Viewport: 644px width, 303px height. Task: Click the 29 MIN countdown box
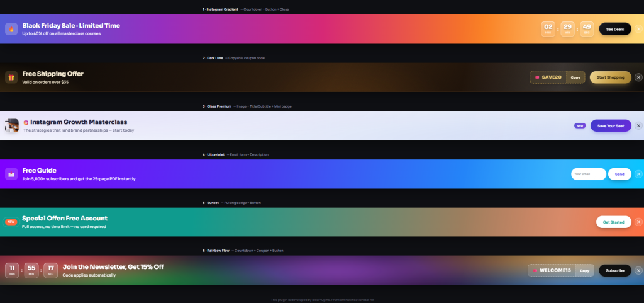567,29
